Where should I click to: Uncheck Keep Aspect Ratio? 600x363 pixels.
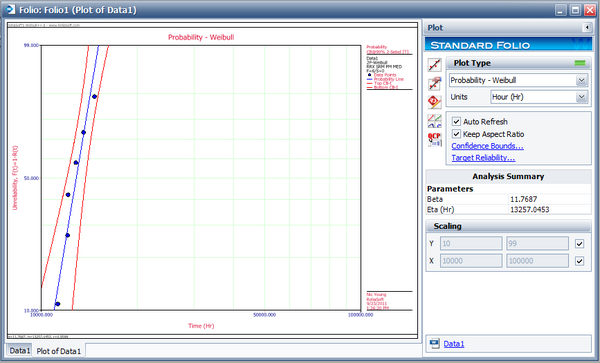(456, 134)
